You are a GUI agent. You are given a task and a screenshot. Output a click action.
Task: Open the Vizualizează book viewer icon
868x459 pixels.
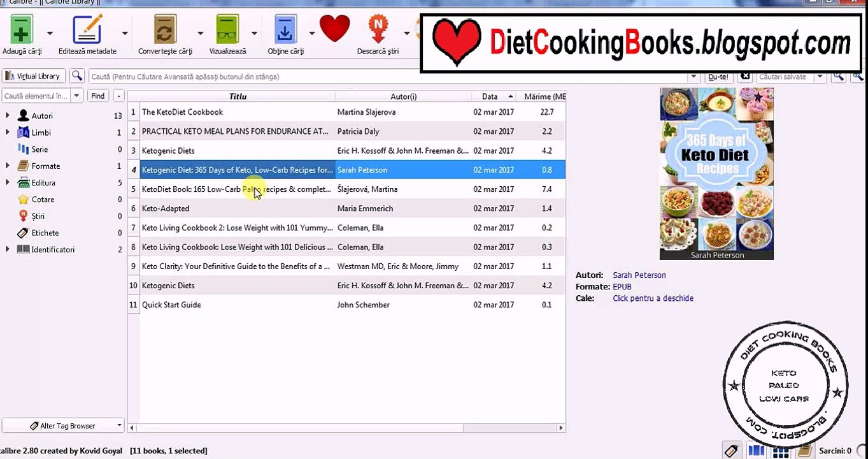click(227, 29)
